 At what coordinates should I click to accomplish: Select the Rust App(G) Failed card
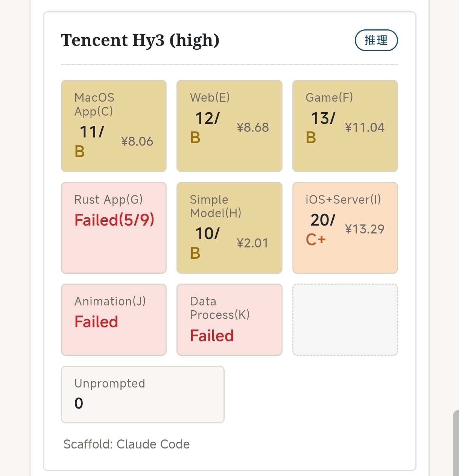tap(114, 228)
